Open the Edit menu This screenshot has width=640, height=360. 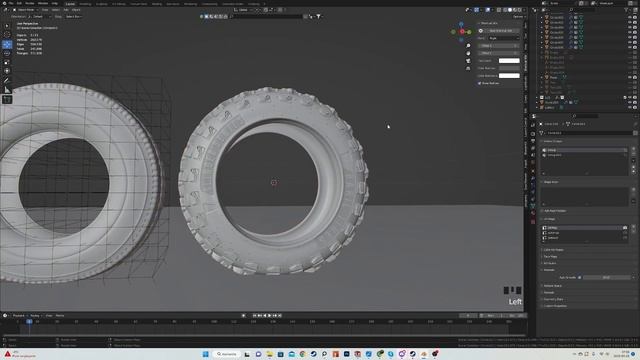tap(19, 3)
